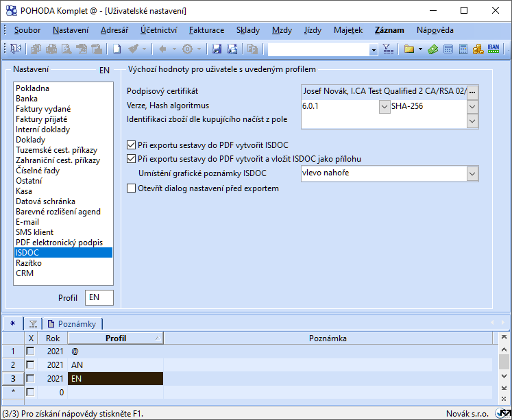This screenshot has height=420, width=512.
Task: Expand 'Identifikaci zboží' field dropdown
Action: click(x=472, y=121)
